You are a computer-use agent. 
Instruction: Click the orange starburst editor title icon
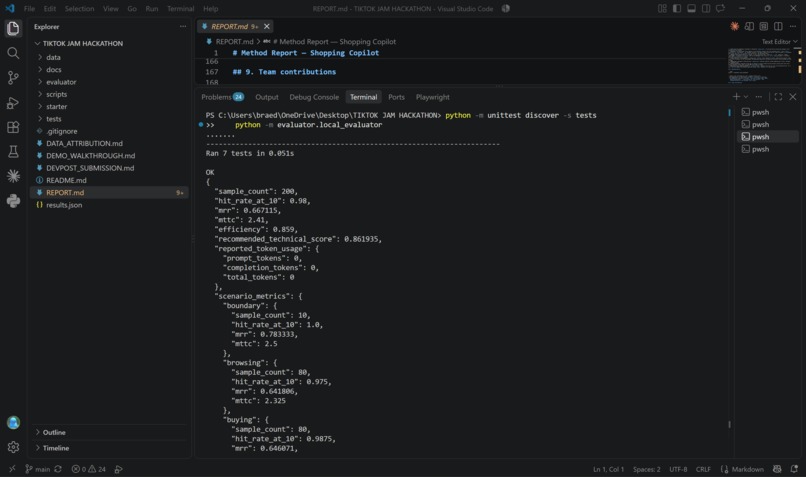[x=735, y=26]
